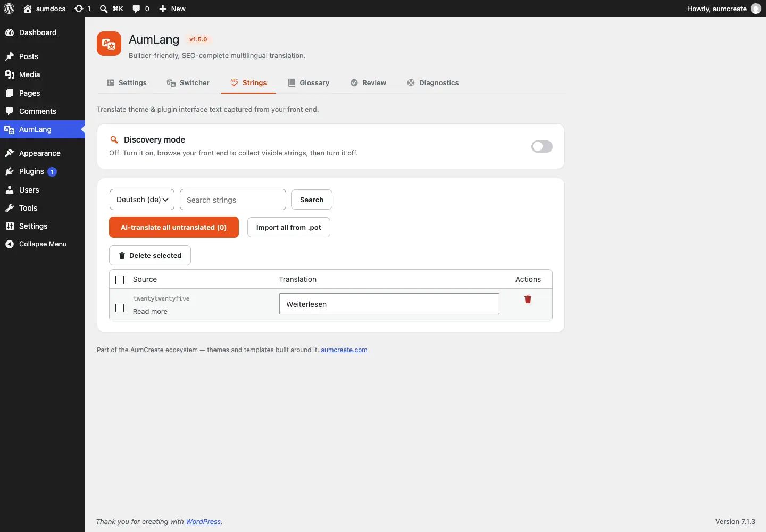Screen dimensions: 766x532
Task: Switch to the Switcher tab
Action: point(188,82)
